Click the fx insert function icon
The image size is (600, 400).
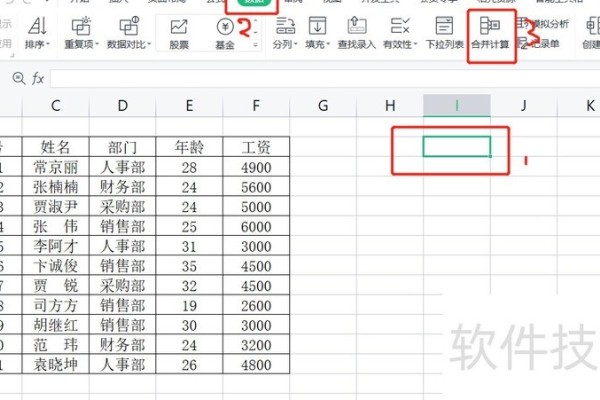[38, 79]
